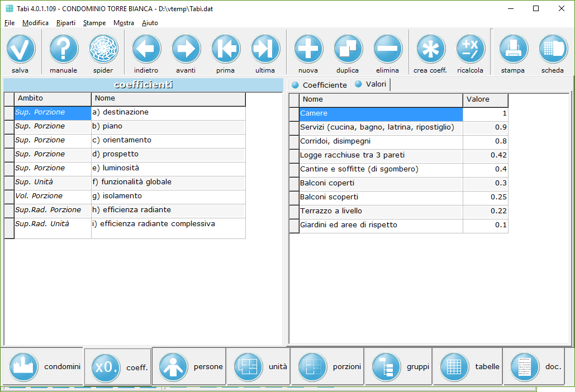Edit the Balconi coperti value cell
575x392 pixels.
tap(485, 183)
